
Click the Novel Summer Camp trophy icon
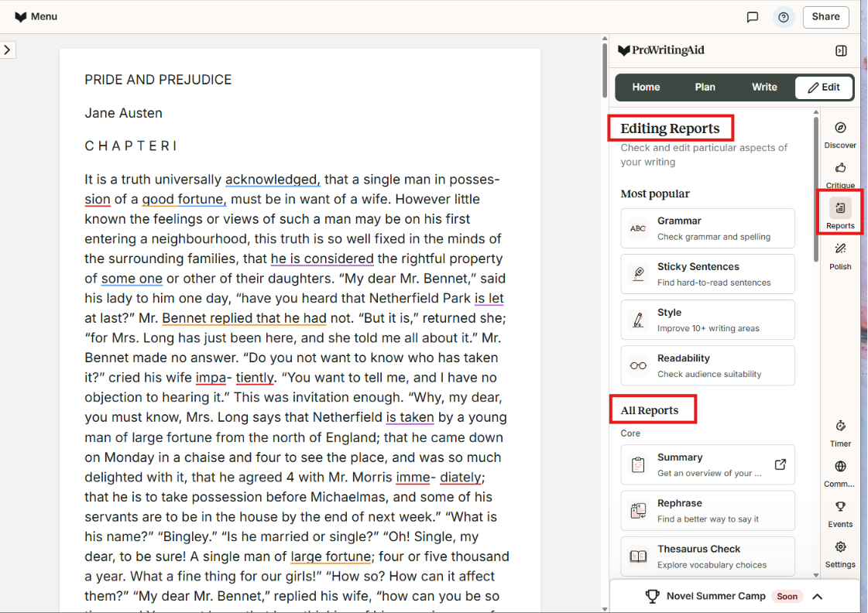[x=653, y=597]
